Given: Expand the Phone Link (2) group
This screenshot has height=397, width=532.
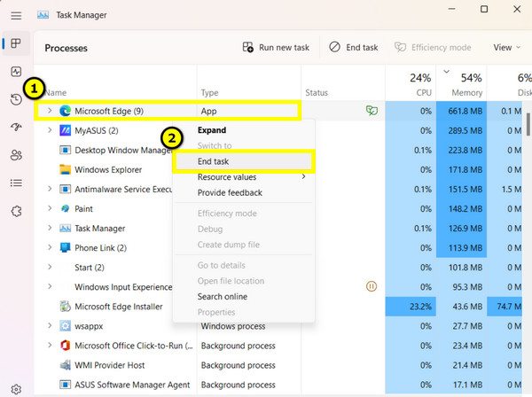Looking at the screenshot, I should pos(50,247).
